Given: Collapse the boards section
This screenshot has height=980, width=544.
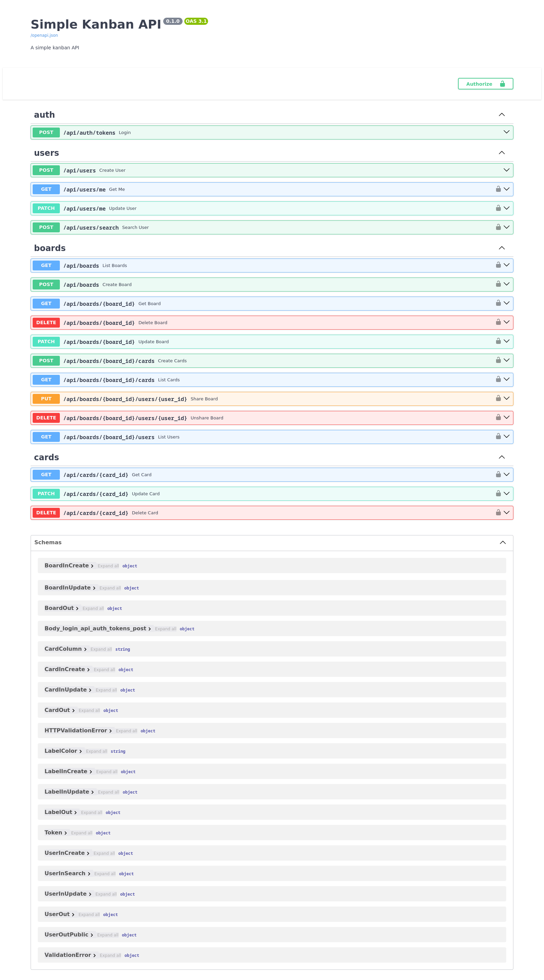Looking at the screenshot, I should [x=502, y=248].
